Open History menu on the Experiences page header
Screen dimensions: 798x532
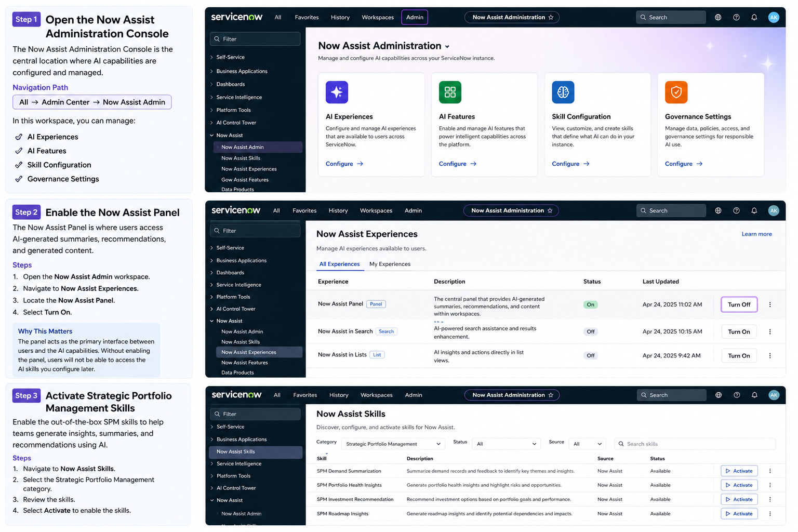(338, 210)
